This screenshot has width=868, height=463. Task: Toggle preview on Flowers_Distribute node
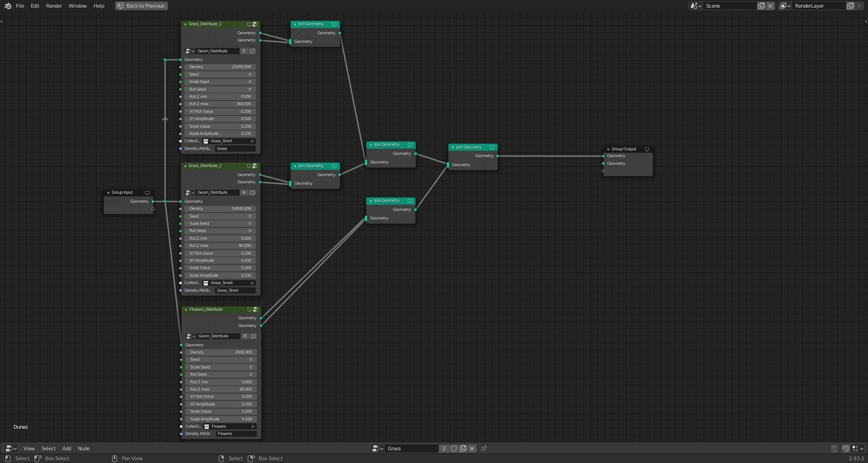point(250,309)
